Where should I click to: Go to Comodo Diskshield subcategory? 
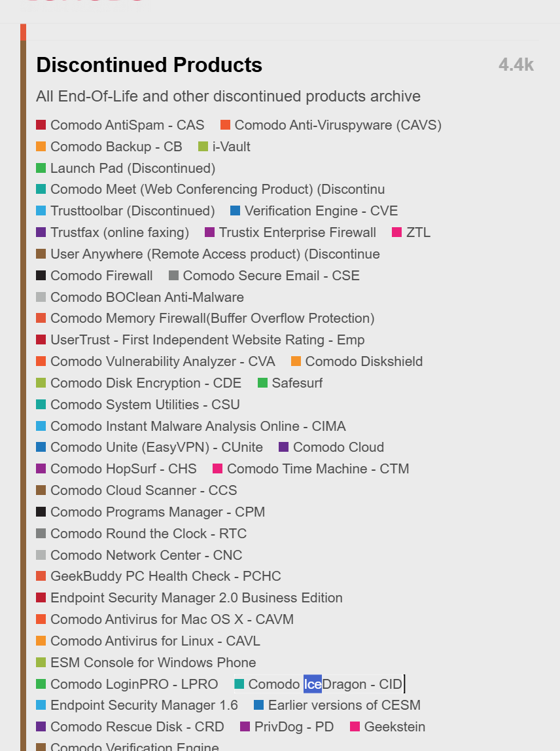click(364, 361)
